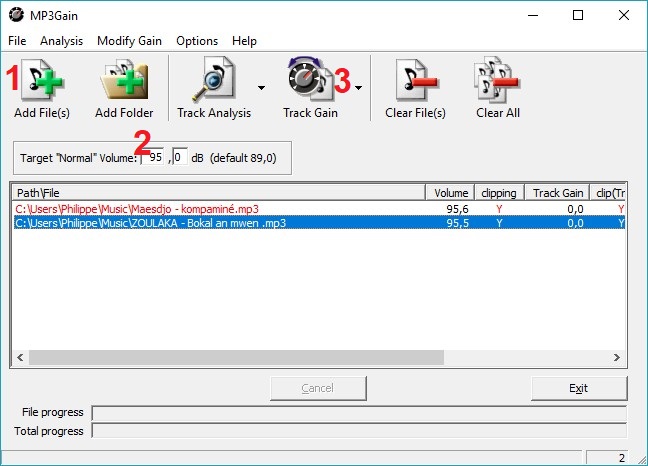Click the Track Gain column header
Screen dimensions: 648x466
[x=557, y=193]
